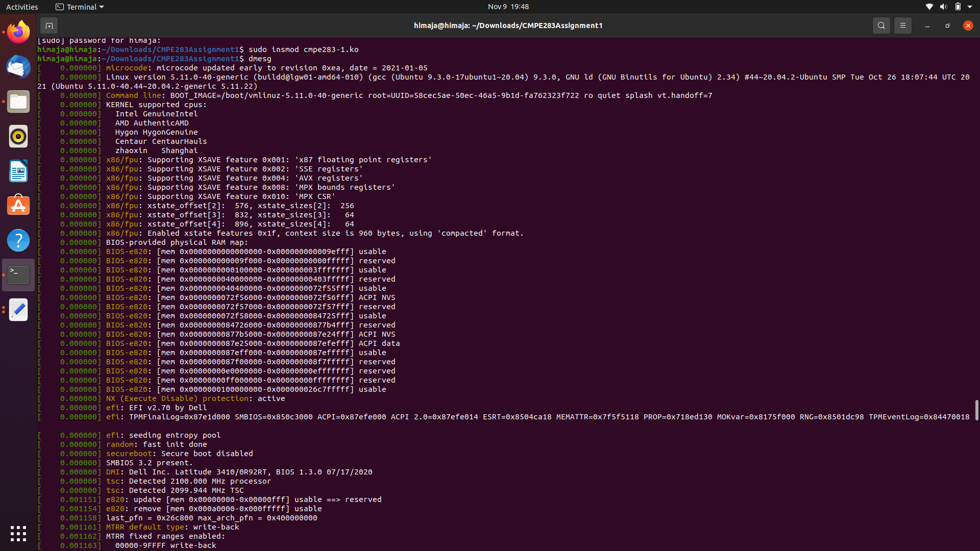The height and width of the screenshot is (551, 980).
Task: Click the 'SMBIOS 3.2 present.' line
Action: pyautogui.click(x=149, y=463)
